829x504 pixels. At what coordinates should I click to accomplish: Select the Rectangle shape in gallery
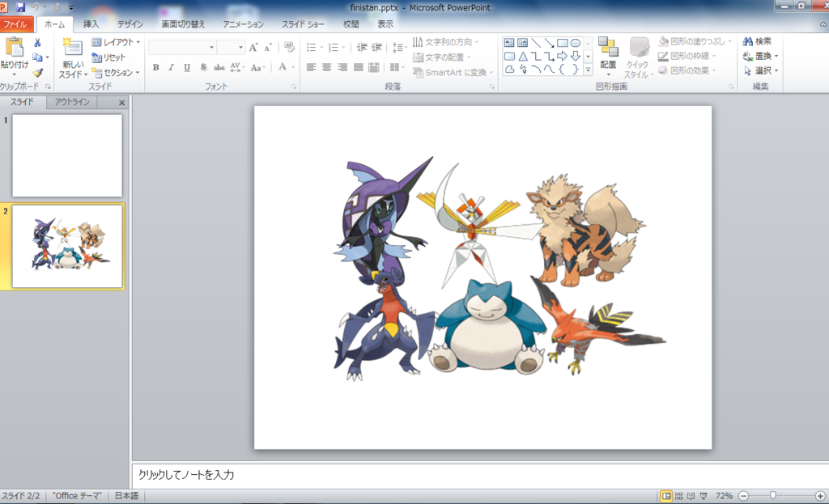point(563,43)
